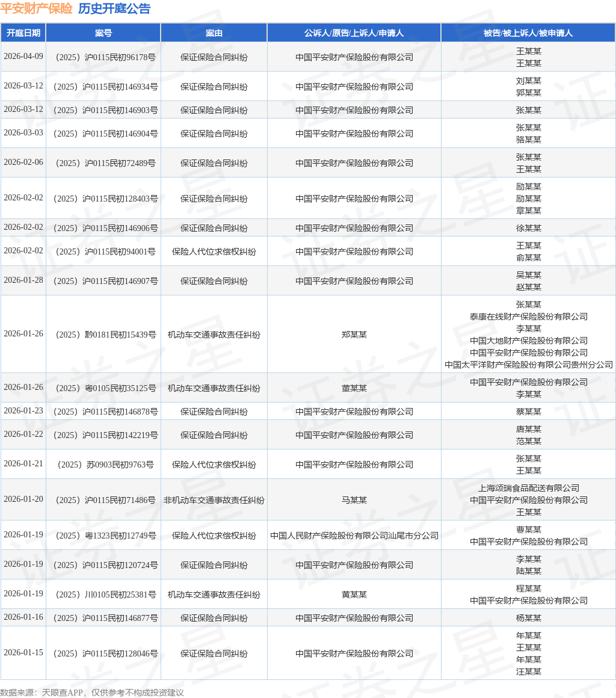Click defendant 中国大地财产保险股份有限公司

pyautogui.click(x=528, y=341)
